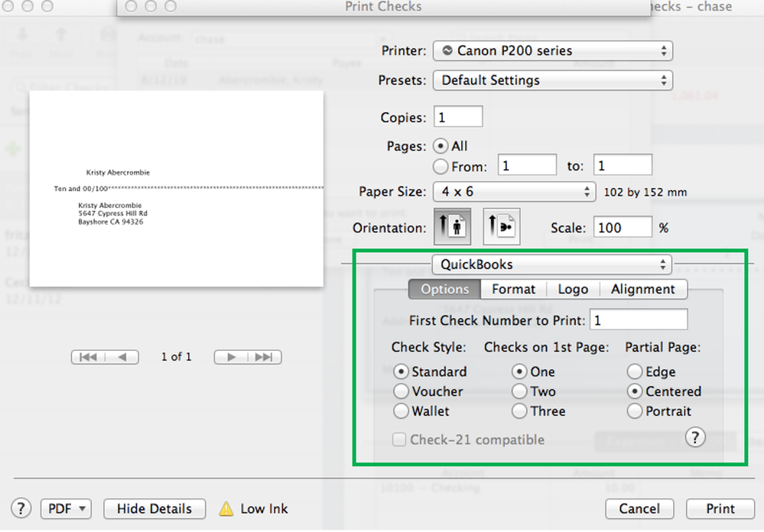This screenshot has width=764, height=532.
Task: Click the Scale percentage field
Action: coord(623,227)
